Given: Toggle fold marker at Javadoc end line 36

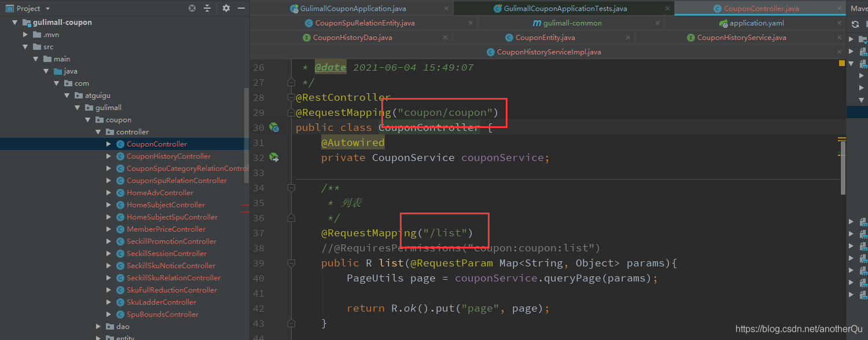Looking at the screenshot, I should pyautogui.click(x=291, y=218).
